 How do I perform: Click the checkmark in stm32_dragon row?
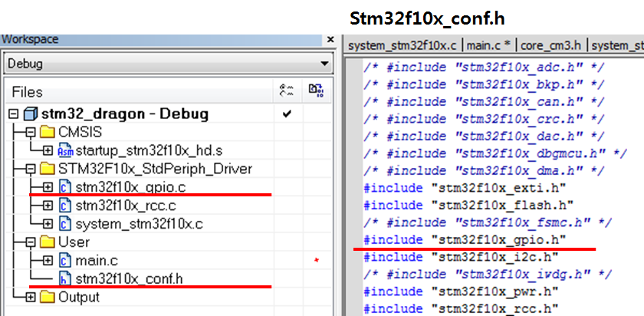(x=287, y=114)
